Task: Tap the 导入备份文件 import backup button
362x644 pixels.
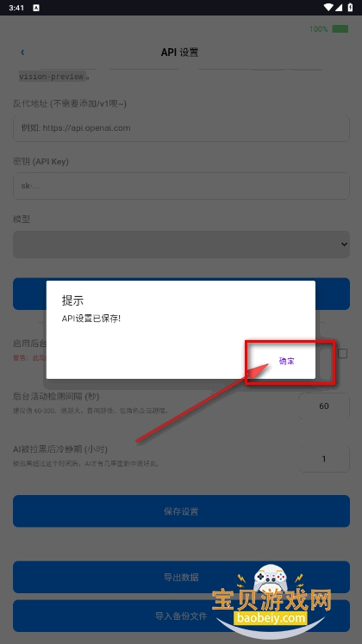Action: click(x=181, y=616)
